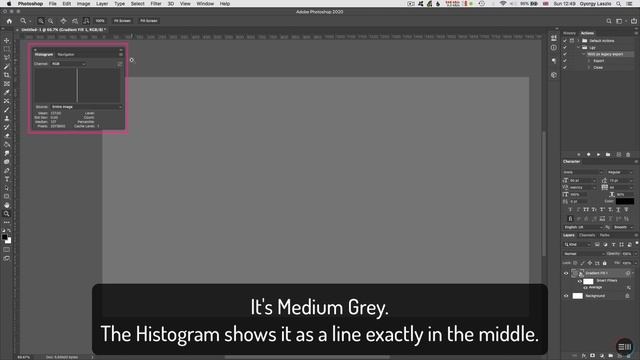
Task: Click the Fill Screen button
Action: (x=149, y=21)
